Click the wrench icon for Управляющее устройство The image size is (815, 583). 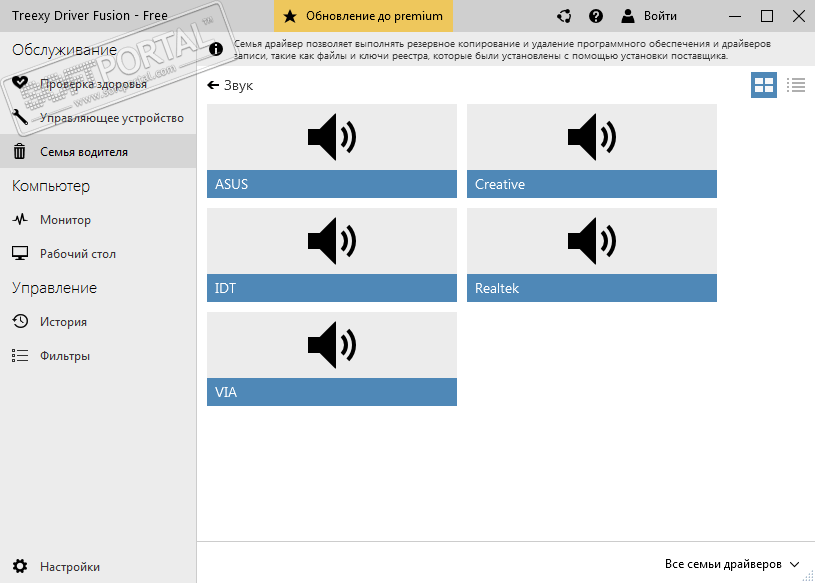point(20,117)
